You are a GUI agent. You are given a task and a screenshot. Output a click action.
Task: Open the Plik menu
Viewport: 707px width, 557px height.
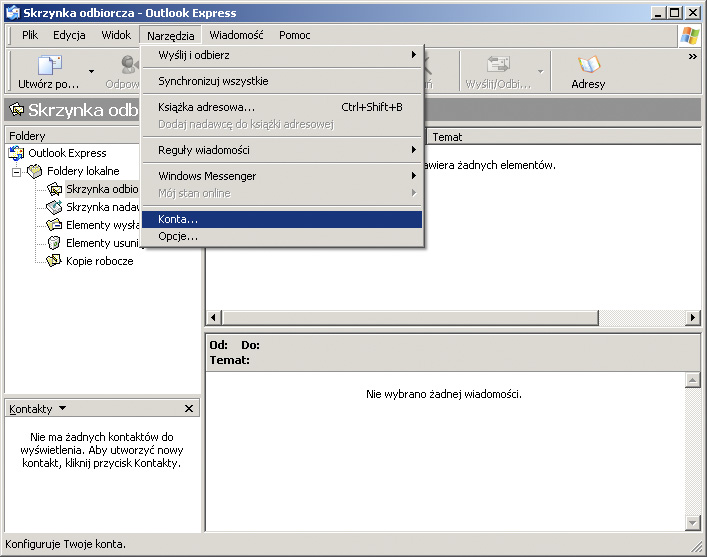coord(30,35)
